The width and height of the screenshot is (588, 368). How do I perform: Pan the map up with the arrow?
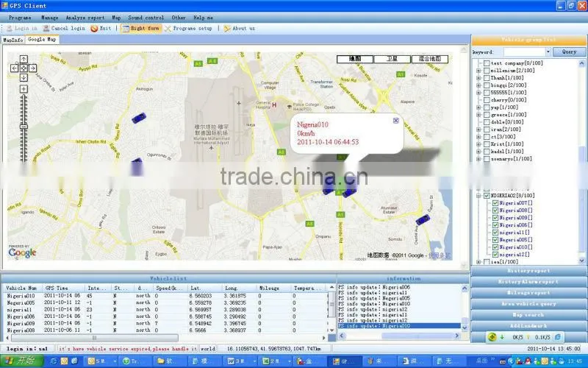click(24, 59)
